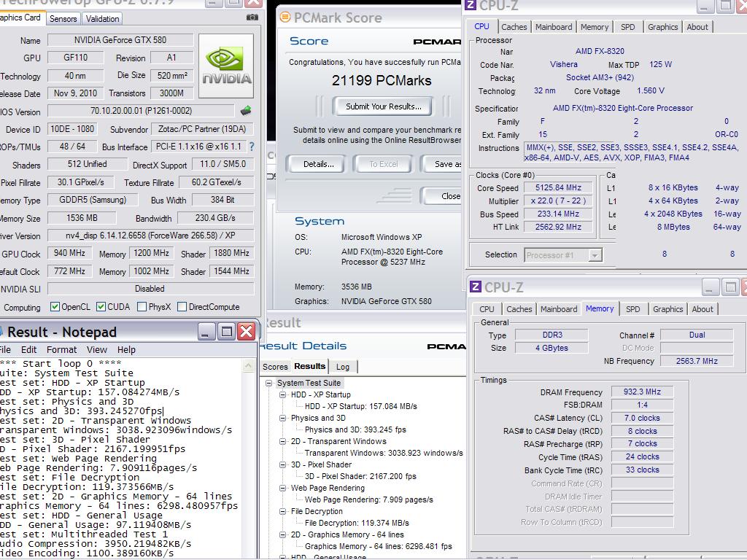Minimize the lower CPU-Z Memory window
The image size is (747, 560).
tap(709, 287)
